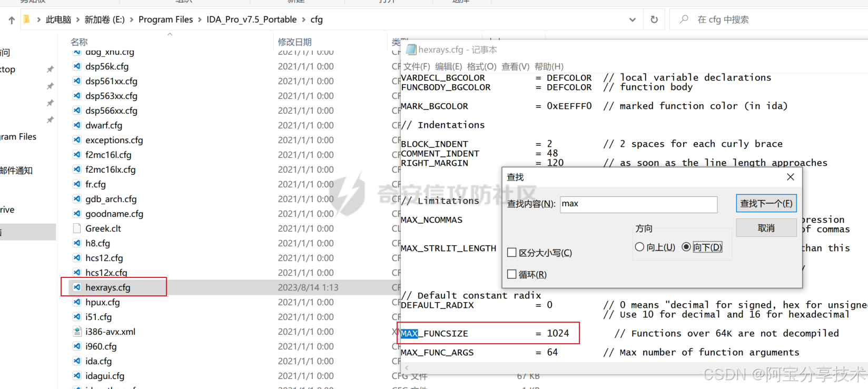This screenshot has height=389, width=868.
Task: Expand the chevron after 此电脑 in path
Action: 78,20
